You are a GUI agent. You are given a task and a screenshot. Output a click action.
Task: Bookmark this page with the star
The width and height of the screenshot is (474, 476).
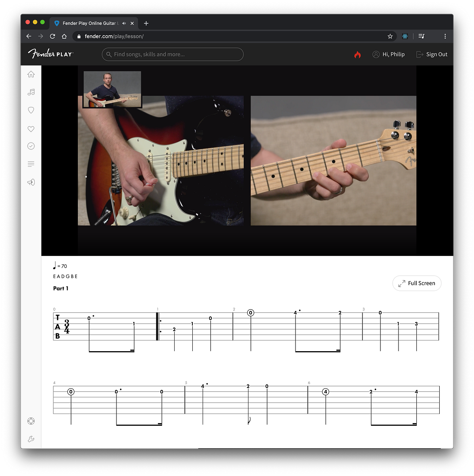390,36
